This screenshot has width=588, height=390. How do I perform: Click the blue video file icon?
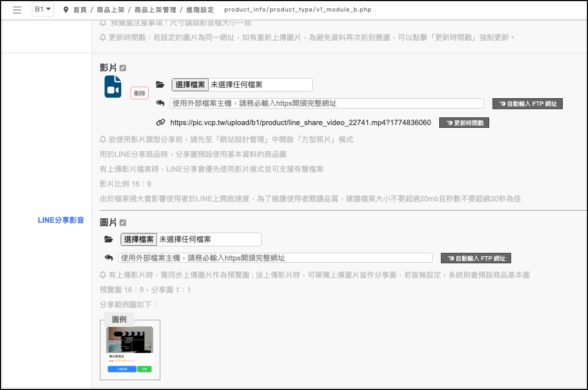pyautogui.click(x=113, y=87)
